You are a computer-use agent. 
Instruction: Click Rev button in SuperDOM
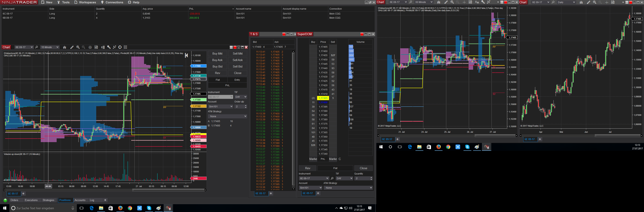[307, 168]
